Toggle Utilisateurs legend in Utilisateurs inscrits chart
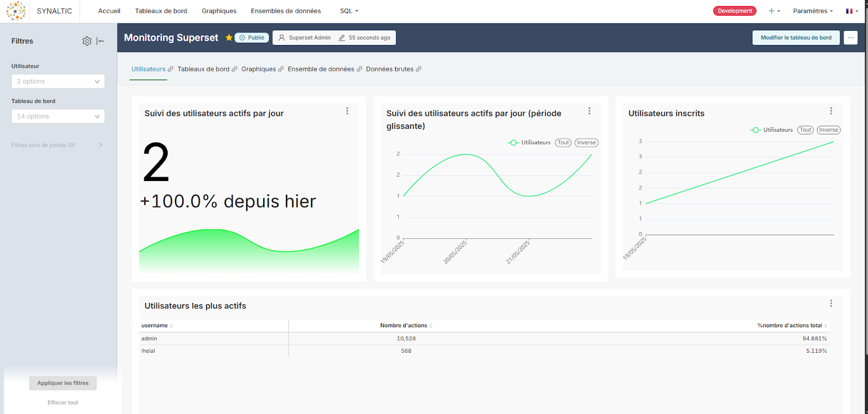 pos(771,130)
